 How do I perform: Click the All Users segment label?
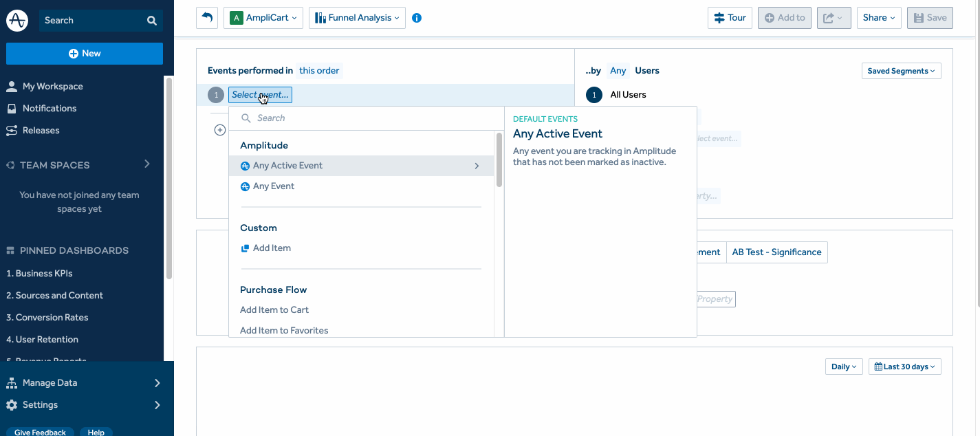pos(629,95)
